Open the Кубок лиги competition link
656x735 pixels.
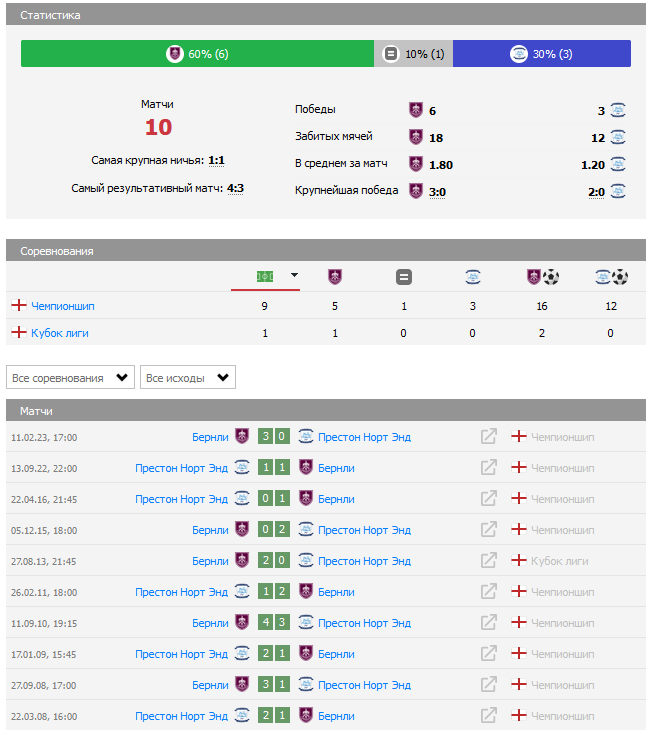[x=59, y=333]
